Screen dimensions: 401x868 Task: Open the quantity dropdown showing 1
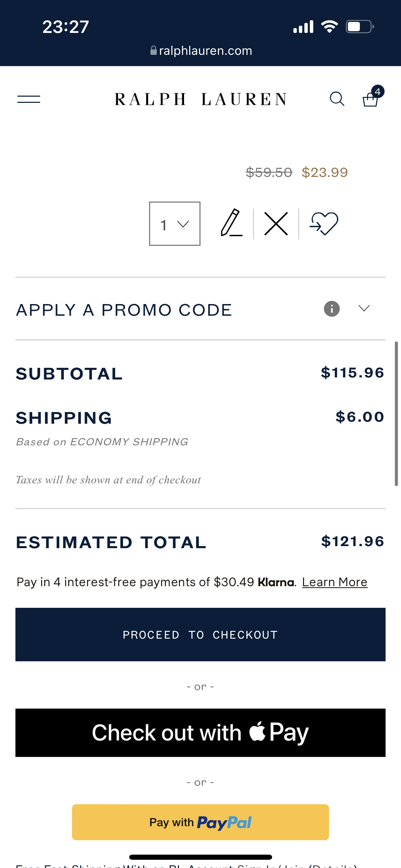[x=175, y=224]
